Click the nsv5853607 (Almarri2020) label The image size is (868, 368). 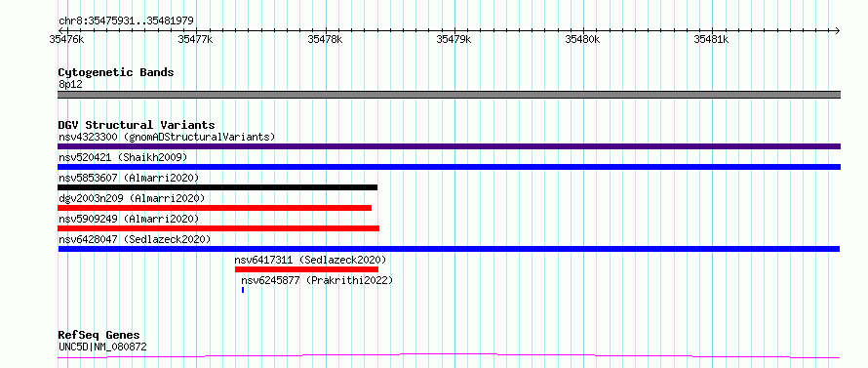click(x=129, y=178)
